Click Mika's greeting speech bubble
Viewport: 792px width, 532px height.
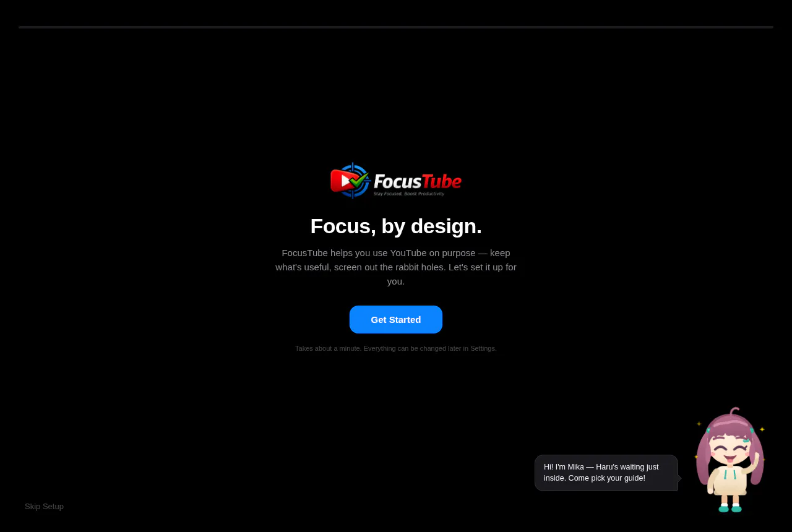(x=606, y=473)
